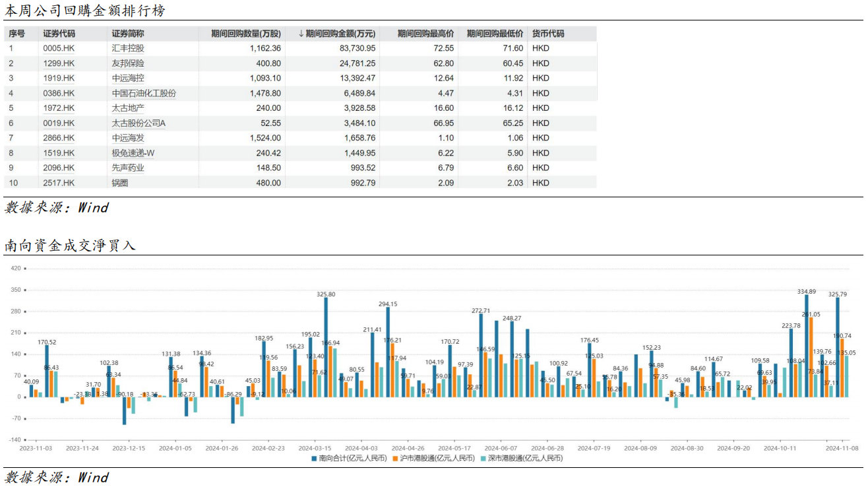The width and height of the screenshot is (868, 491).
Task: Select the 汇丰控股 name cell
Action: pos(128,48)
